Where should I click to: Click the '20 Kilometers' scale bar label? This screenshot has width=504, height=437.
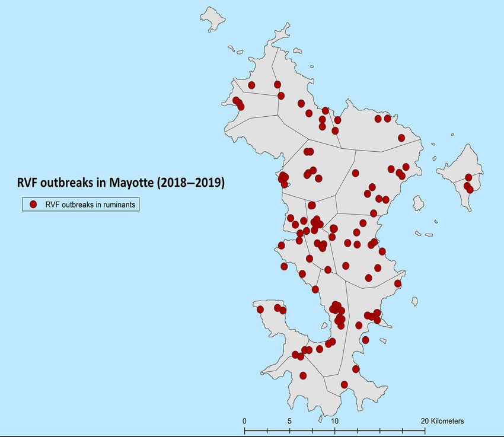(x=442, y=421)
